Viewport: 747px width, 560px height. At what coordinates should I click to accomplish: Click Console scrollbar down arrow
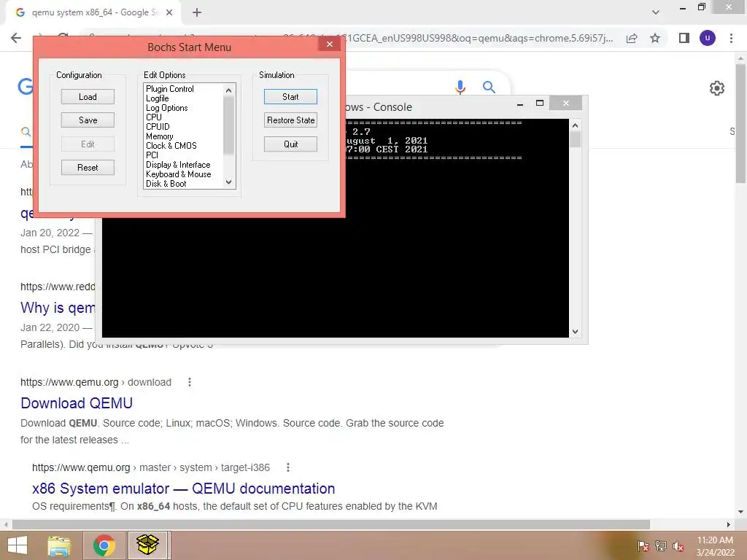(575, 332)
